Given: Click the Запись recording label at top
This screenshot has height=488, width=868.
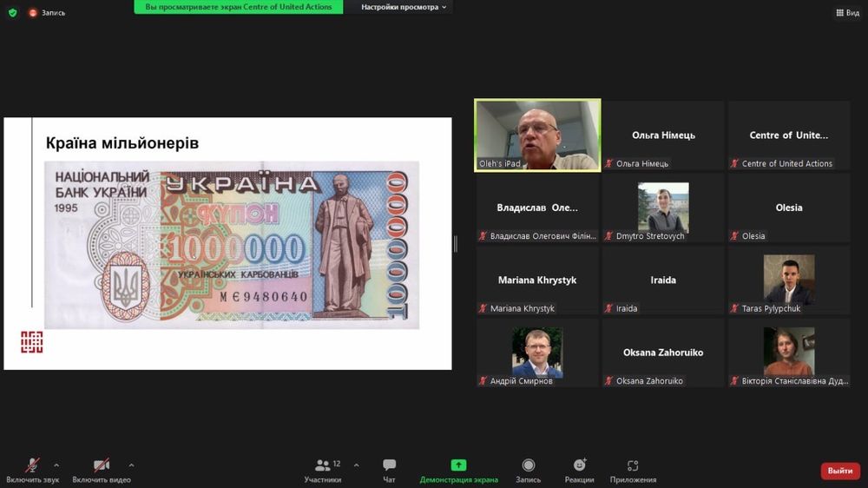Looking at the screenshot, I should pyautogui.click(x=53, y=13).
